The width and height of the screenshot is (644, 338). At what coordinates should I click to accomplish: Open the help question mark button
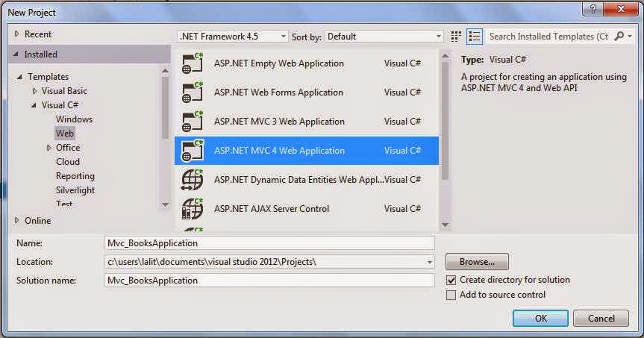click(x=593, y=9)
